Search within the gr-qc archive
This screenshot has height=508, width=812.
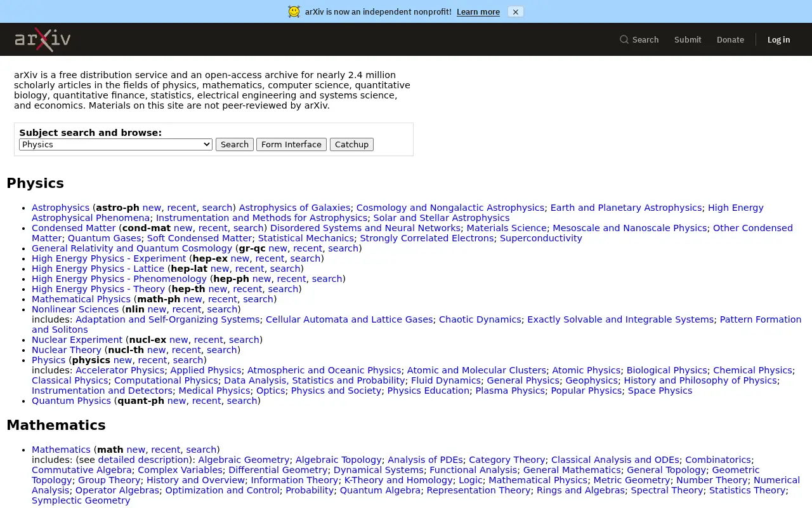click(343, 248)
